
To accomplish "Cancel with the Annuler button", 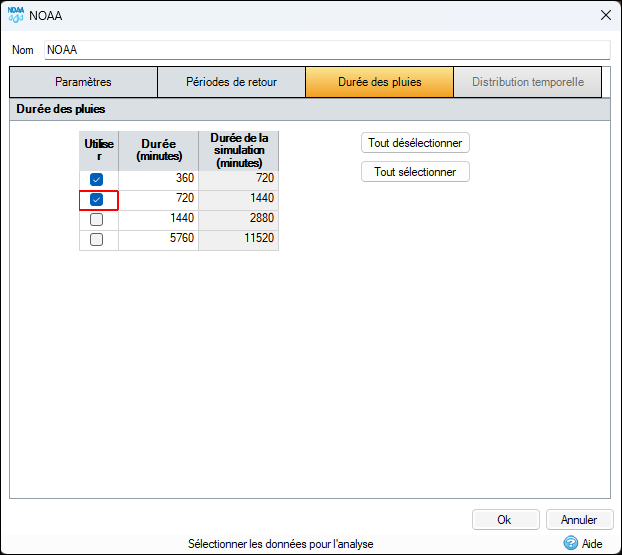I will [x=579, y=519].
